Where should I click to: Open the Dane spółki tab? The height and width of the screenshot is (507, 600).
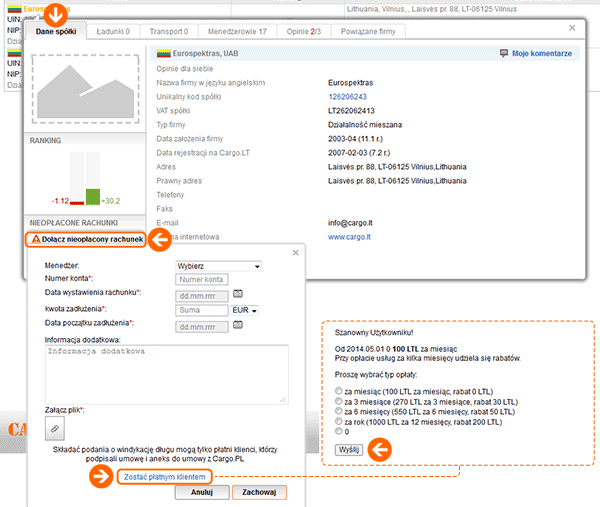pyautogui.click(x=56, y=31)
